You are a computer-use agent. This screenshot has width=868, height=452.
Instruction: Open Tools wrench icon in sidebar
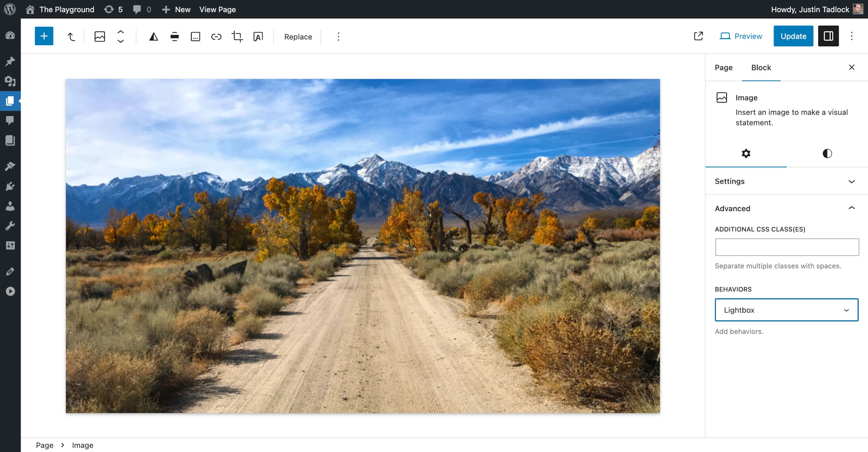click(10, 226)
